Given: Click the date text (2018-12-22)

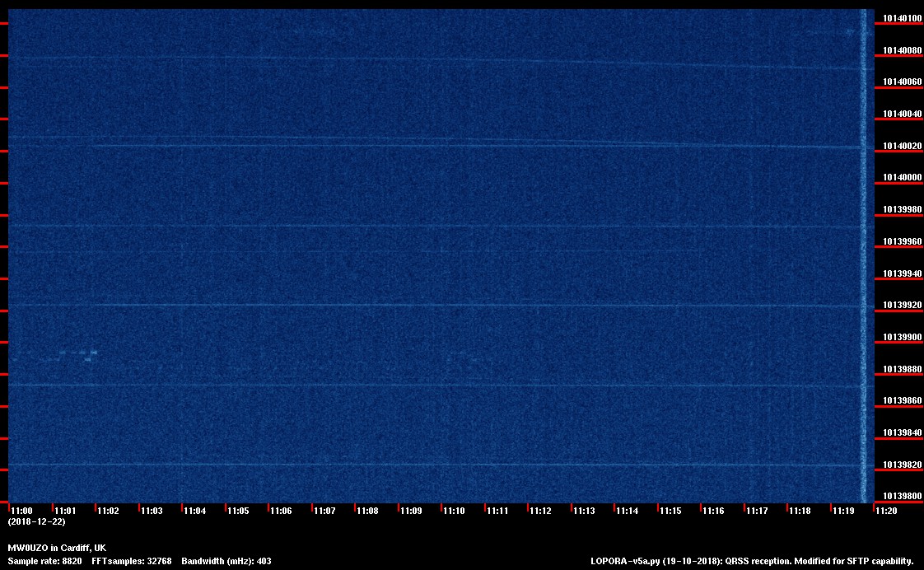Looking at the screenshot, I should point(36,521).
